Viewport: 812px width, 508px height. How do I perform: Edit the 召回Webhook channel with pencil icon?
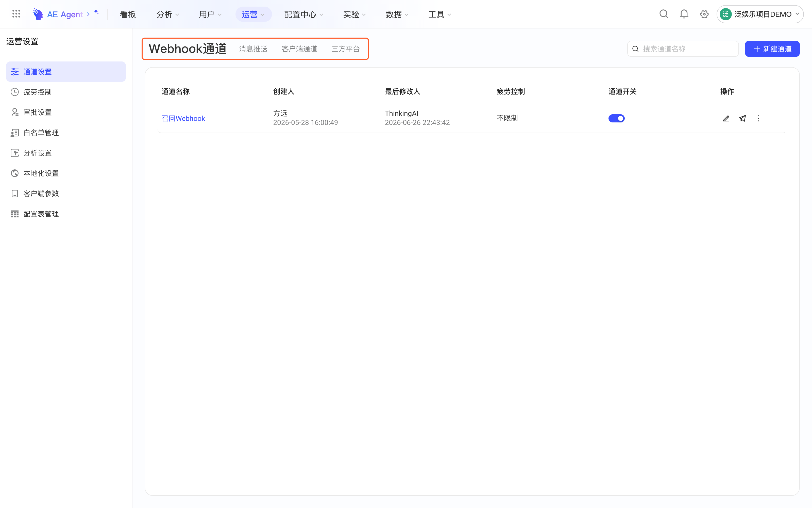[x=726, y=118]
